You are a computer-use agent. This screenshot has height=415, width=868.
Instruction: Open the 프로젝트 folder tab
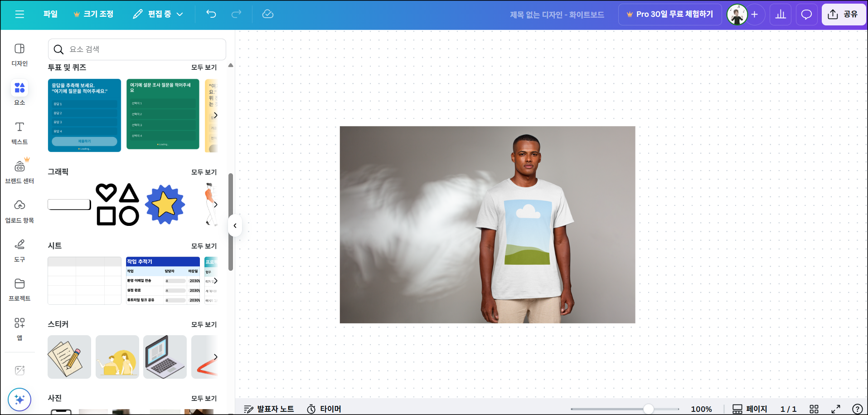coord(19,289)
